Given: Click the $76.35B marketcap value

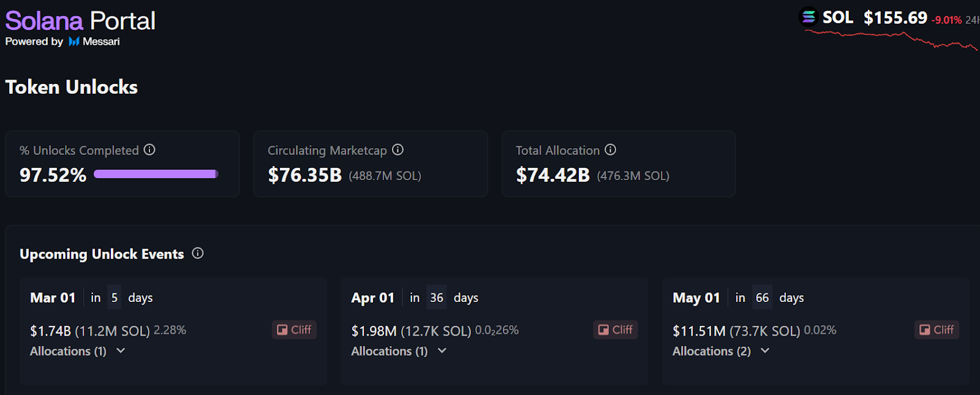Looking at the screenshot, I should pos(304,175).
